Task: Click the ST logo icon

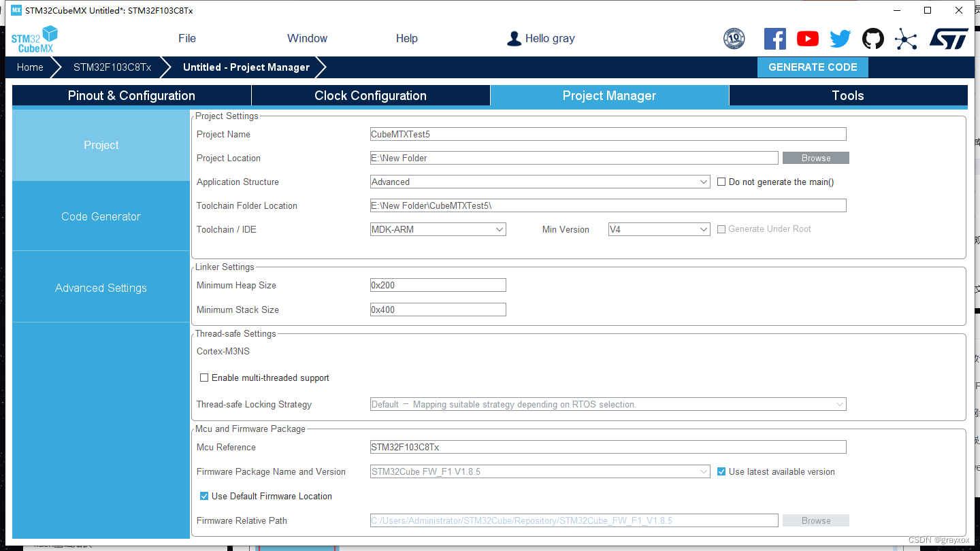Action: click(x=949, y=39)
